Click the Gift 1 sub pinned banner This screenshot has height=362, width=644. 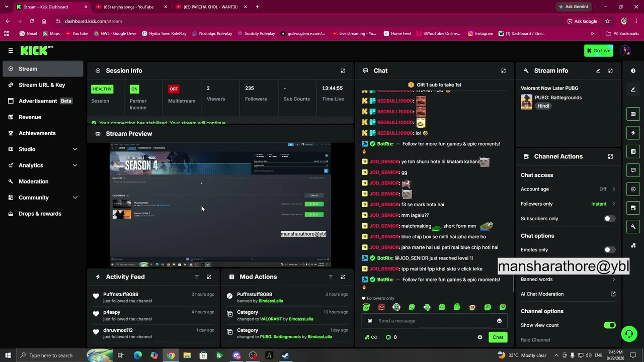435,85
